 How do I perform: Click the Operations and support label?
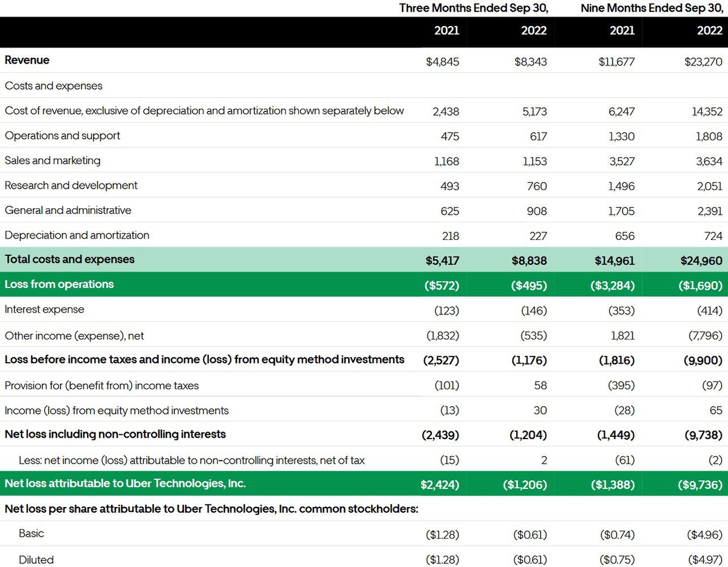point(62,135)
